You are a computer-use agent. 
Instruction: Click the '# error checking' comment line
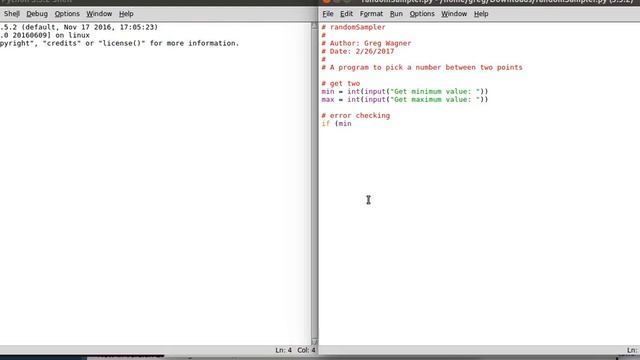(x=356, y=116)
